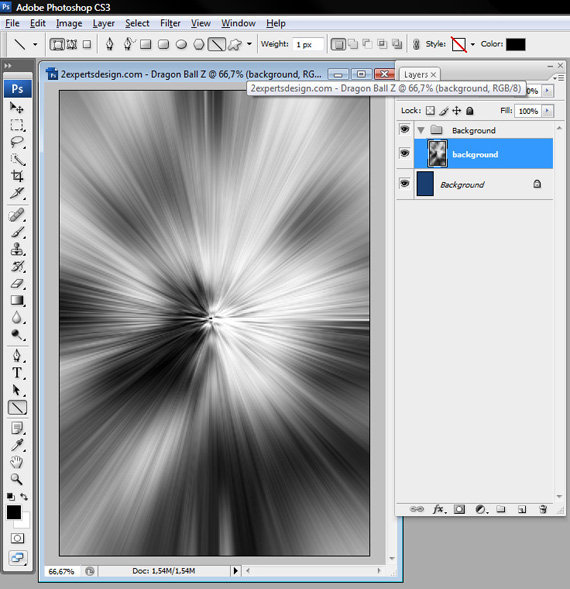Select the Magic Wand tool
This screenshot has height=589, width=570.
pos(17,159)
